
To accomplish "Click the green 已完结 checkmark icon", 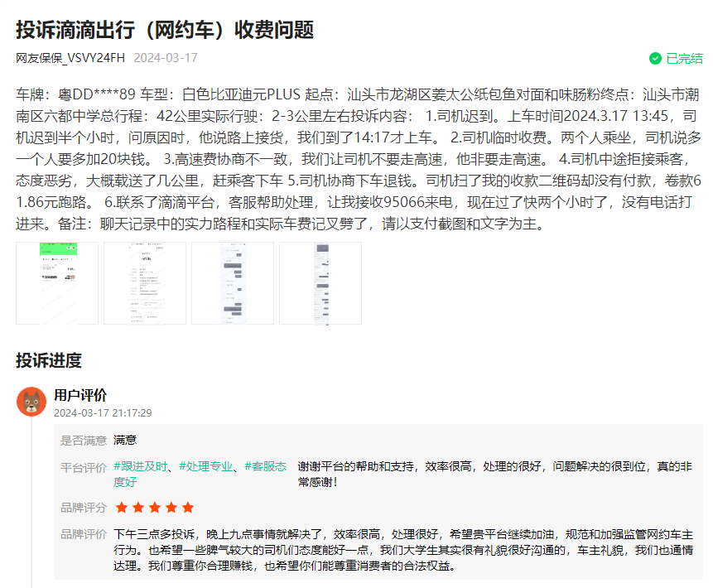I will [x=655, y=58].
